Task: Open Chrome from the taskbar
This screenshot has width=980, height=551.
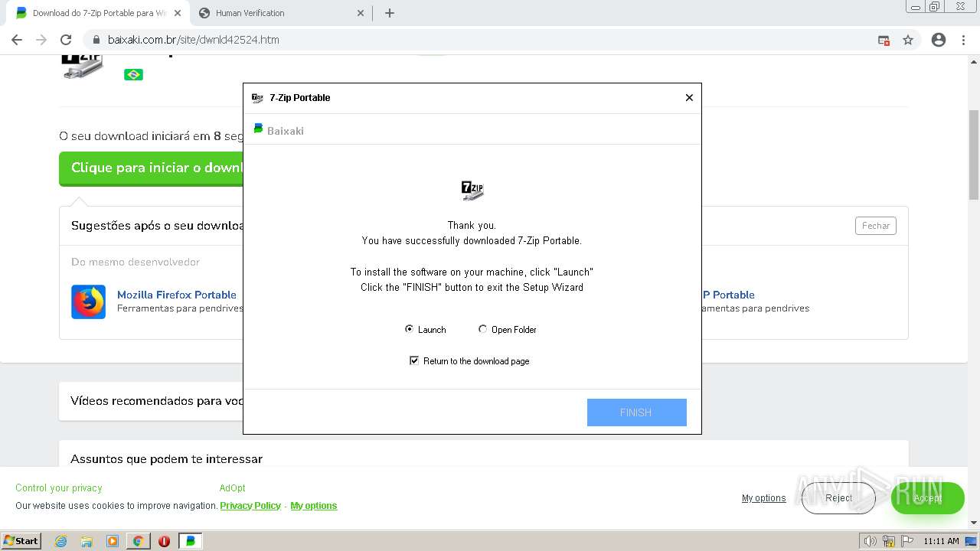Action: click(138, 541)
